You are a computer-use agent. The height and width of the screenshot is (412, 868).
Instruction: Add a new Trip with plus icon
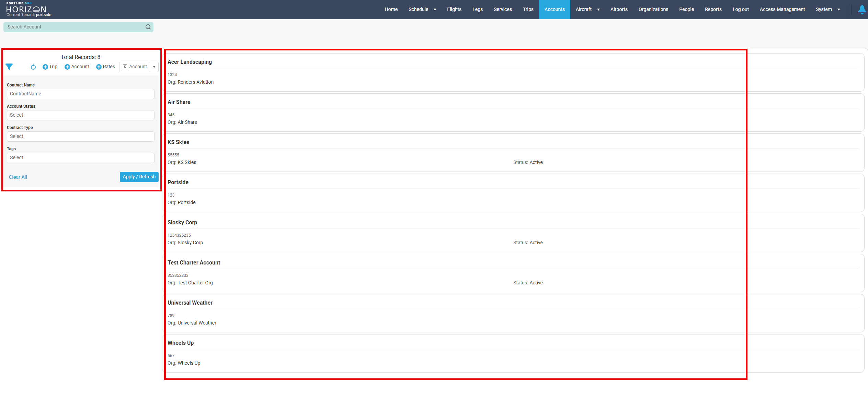[x=50, y=67]
